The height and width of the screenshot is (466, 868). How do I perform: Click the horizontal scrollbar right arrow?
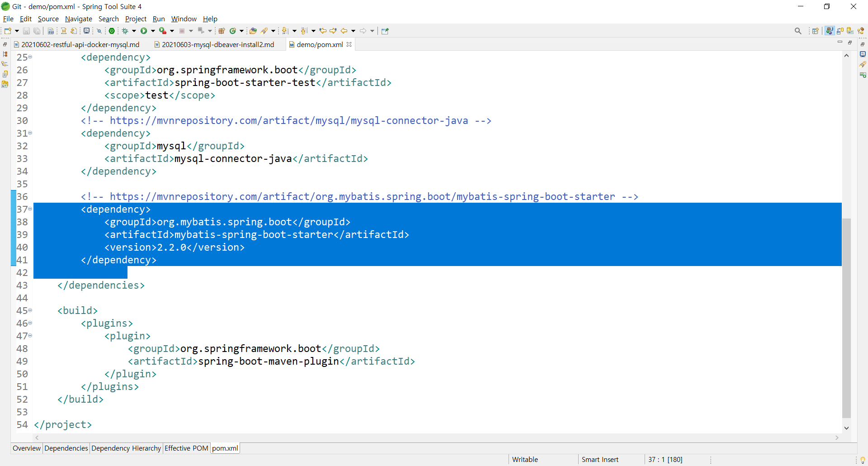click(837, 437)
